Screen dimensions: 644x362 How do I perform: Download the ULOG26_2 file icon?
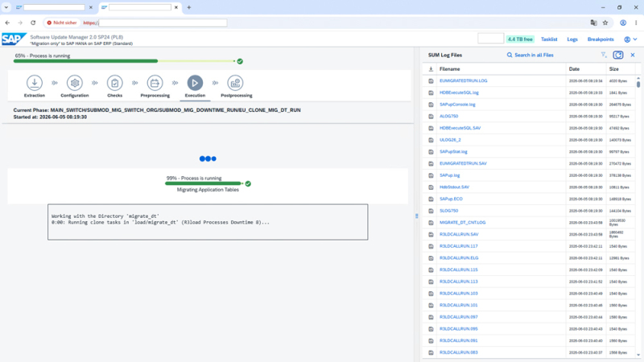click(431, 140)
